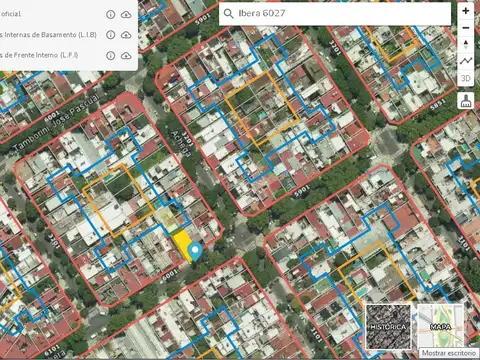480x360 pixels.
Task: Click the 'Achega' street label
Action: pyautogui.click(x=181, y=144)
